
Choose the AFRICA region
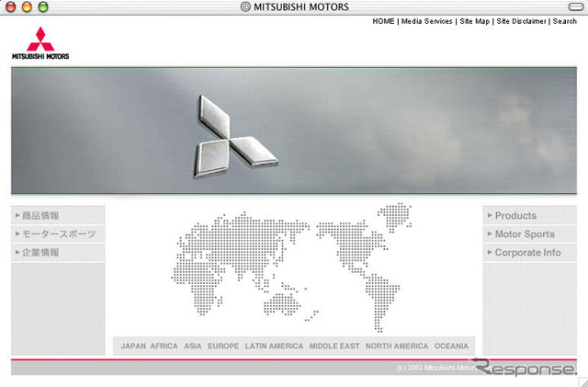click(164, 346)
